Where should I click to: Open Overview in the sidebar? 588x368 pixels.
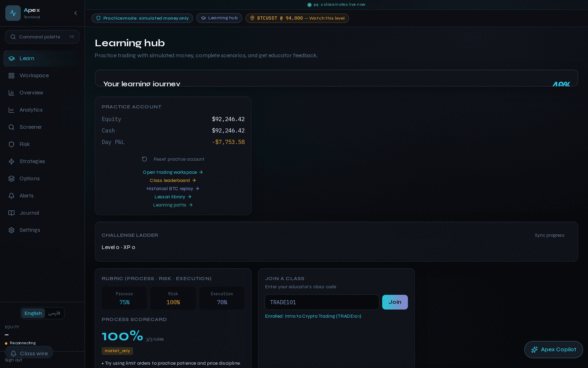tap(42, 93)
